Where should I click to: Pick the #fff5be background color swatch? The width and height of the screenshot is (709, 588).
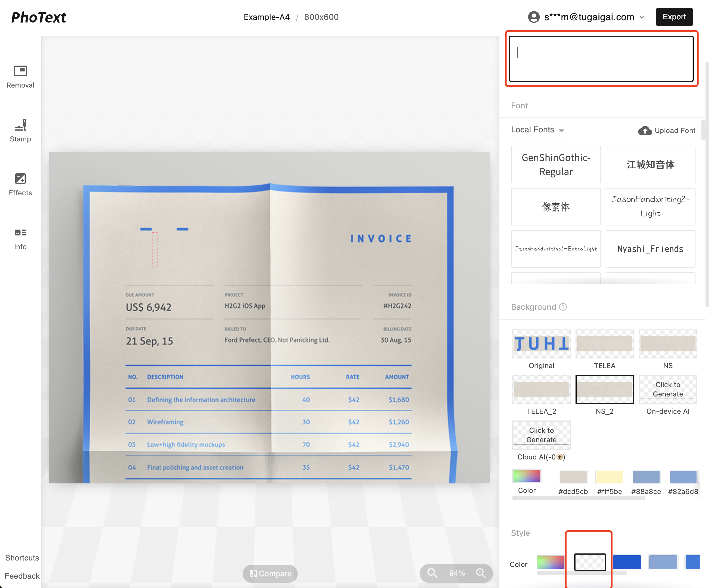point(609,477)
